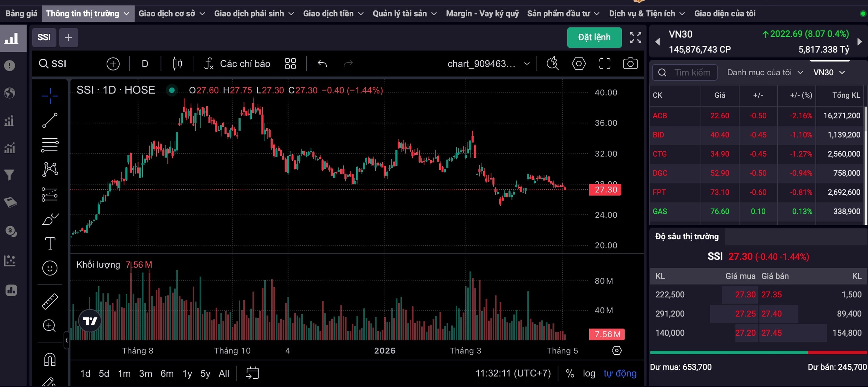Image resolution: width=868 pixels, height=387 pixels.
Task: Open the VN30 watchlist dropdown
Action: click(829, 72)
